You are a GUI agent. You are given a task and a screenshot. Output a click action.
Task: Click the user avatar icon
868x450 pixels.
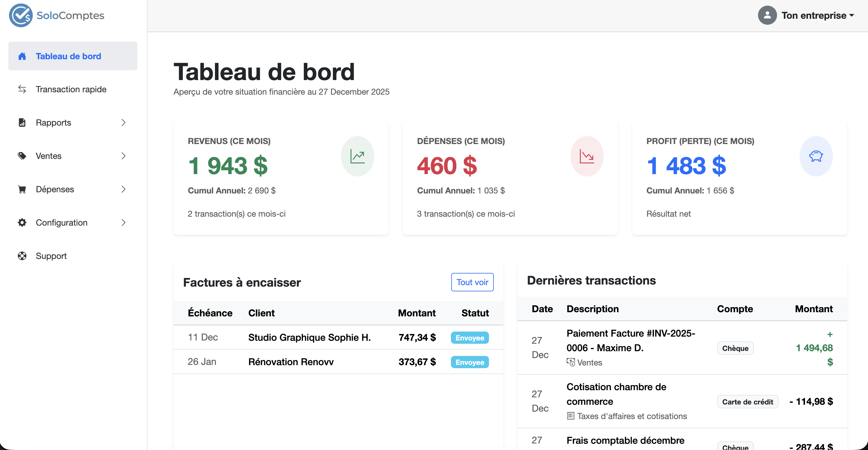click(767, 15)
